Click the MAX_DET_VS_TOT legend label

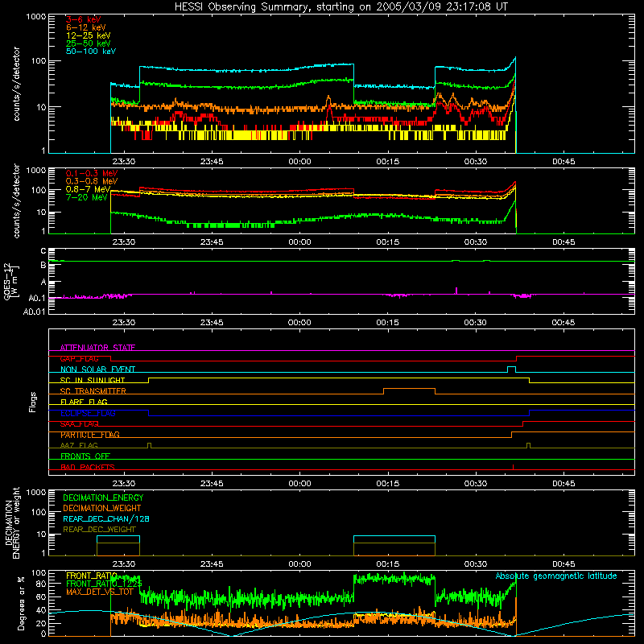tap(99, 592)
